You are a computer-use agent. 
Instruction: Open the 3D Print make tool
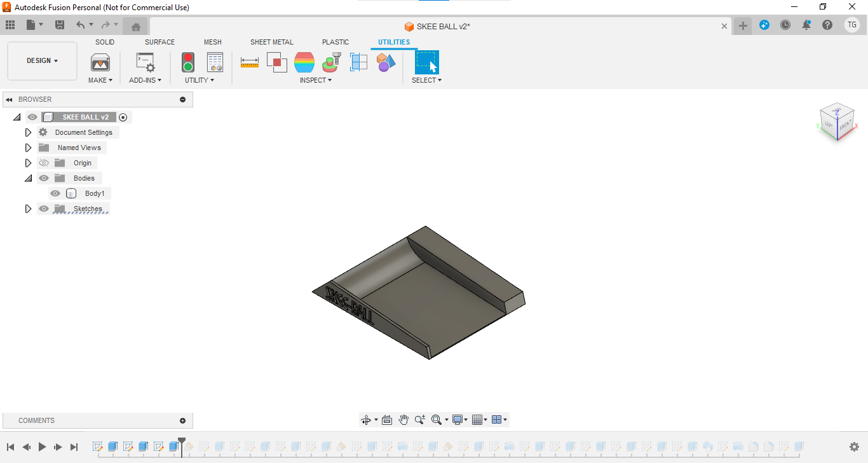(x=100, y=62)
